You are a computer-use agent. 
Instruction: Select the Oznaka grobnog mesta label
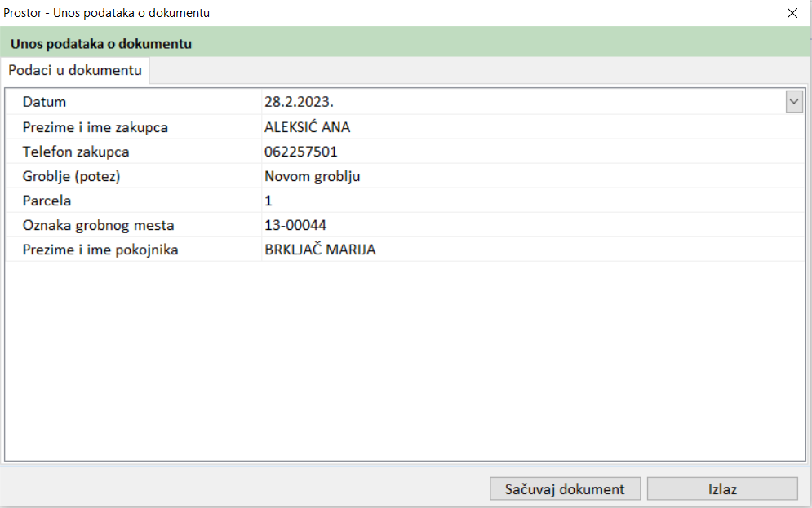(99, 225)
